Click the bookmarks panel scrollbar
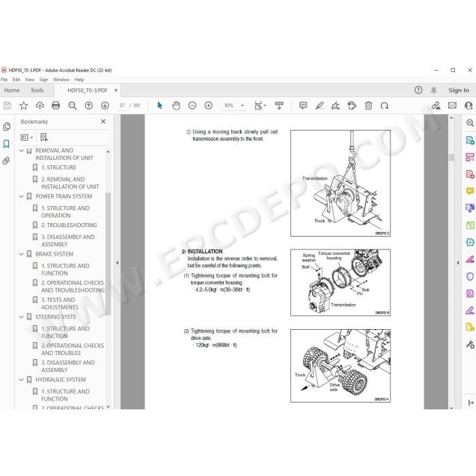The width and height of the screenshot is (476, 476). (x=108, y=254)
